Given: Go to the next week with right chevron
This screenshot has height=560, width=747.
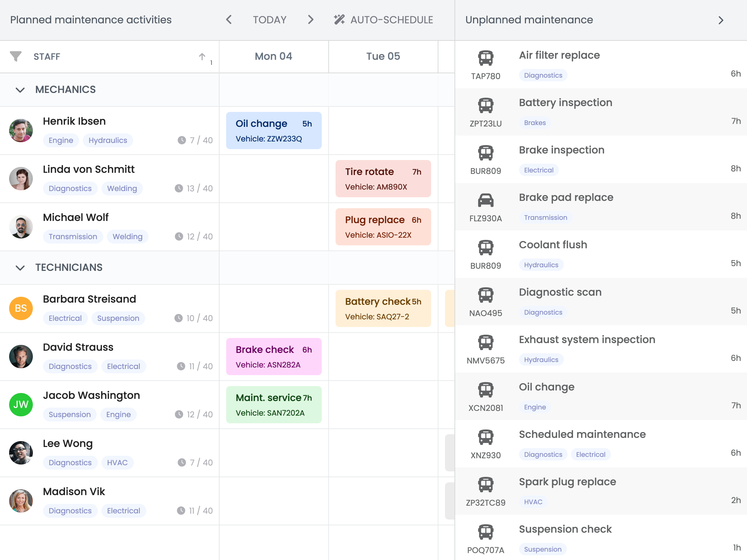Looking at the screenshot, I should click(310, 20).
